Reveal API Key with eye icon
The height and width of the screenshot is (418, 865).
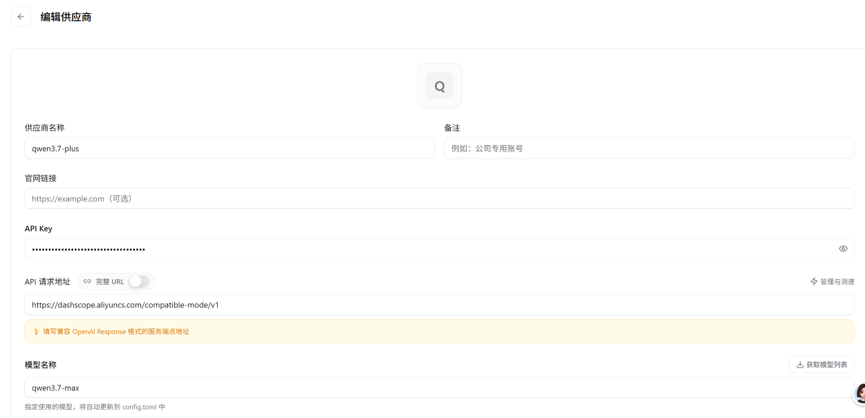(x=843, y=249)
